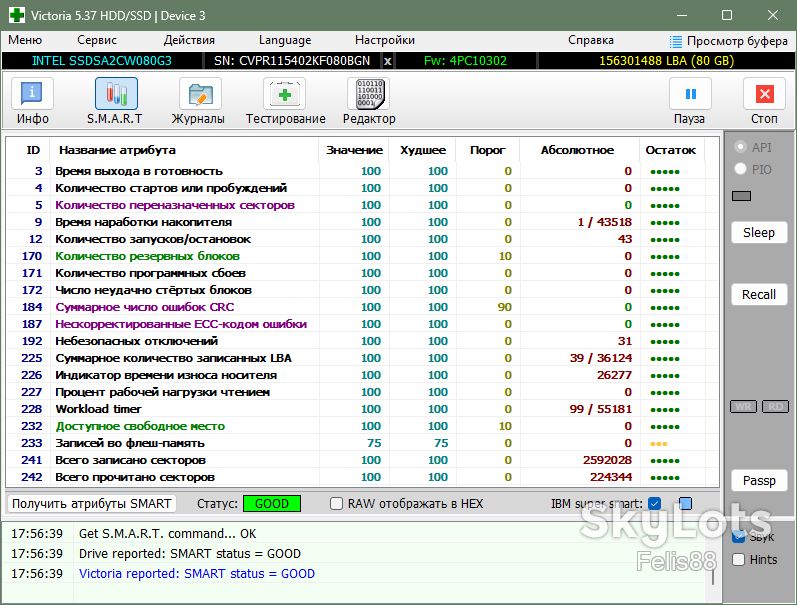
Task: Sort by the ID column header
Action: [x=33, y=150]
